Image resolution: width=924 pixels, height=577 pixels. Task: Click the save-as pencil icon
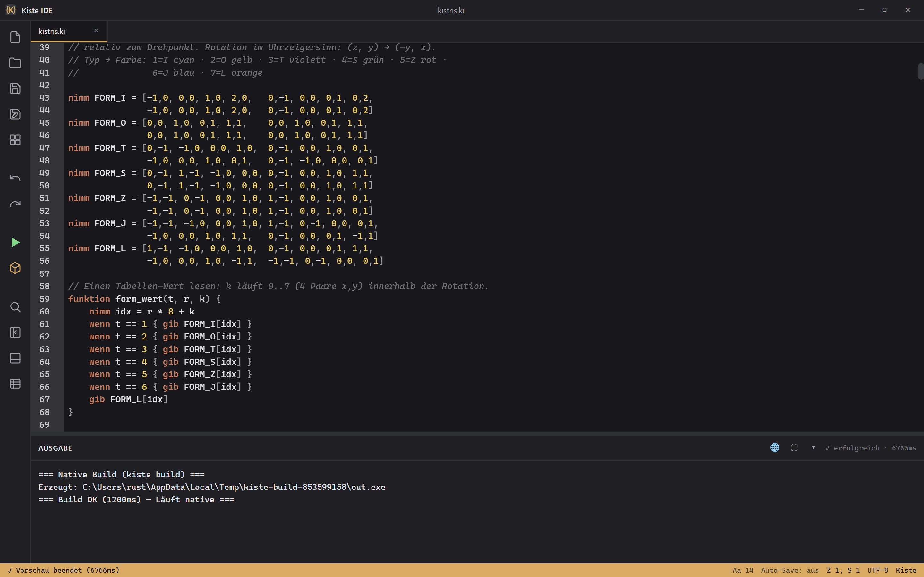[x=15, y=114]
